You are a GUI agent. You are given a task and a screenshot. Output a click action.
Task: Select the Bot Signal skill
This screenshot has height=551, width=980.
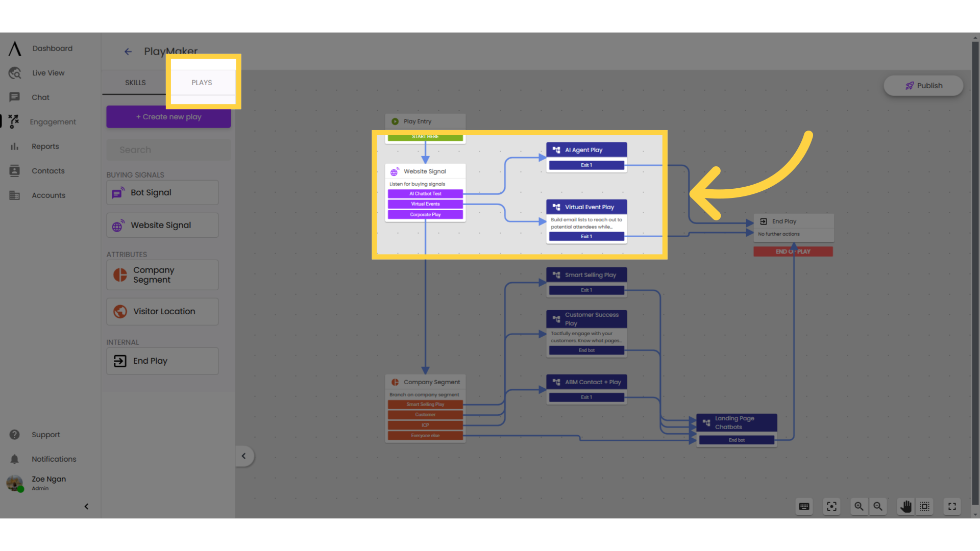click(162, 193)
